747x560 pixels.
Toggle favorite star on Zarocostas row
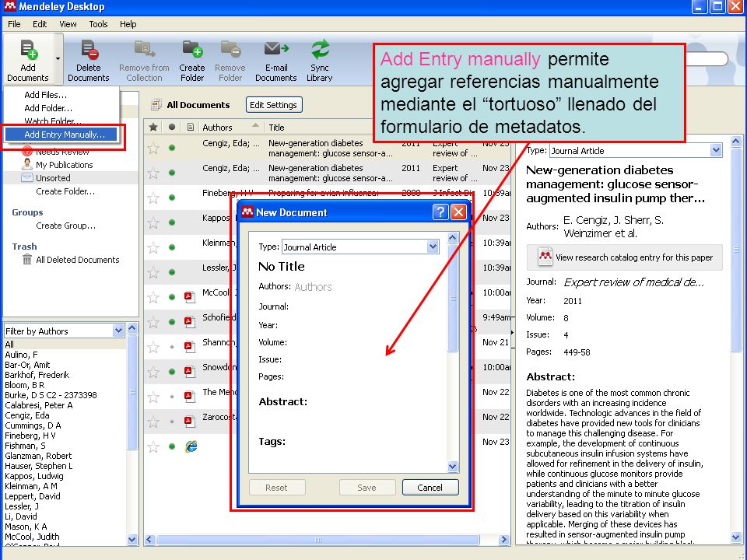pos(153,422)
